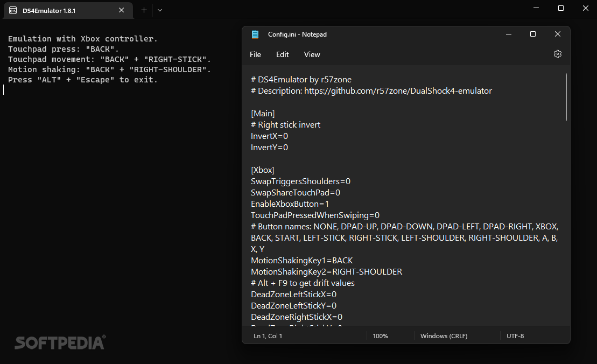Screen dimensions: 597x364
Task: Click the DeadZoneRightStickX=0 line
Action: coord(297,317)
